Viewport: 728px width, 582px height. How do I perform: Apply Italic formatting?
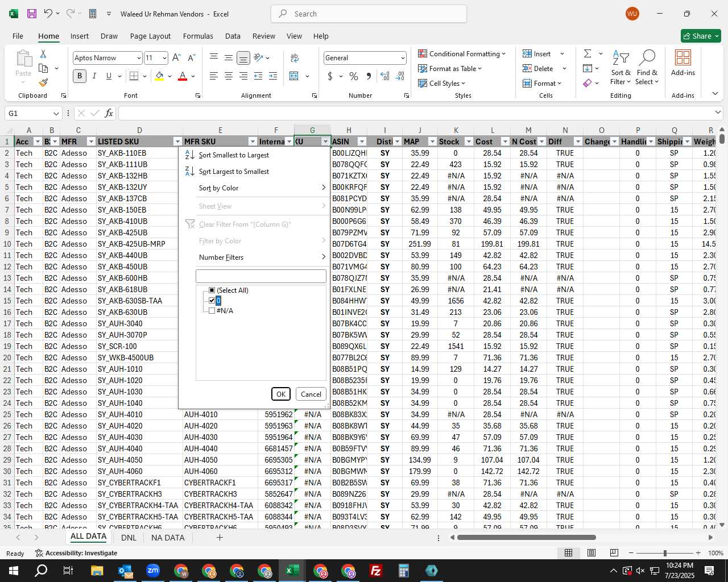pos(94,76)
